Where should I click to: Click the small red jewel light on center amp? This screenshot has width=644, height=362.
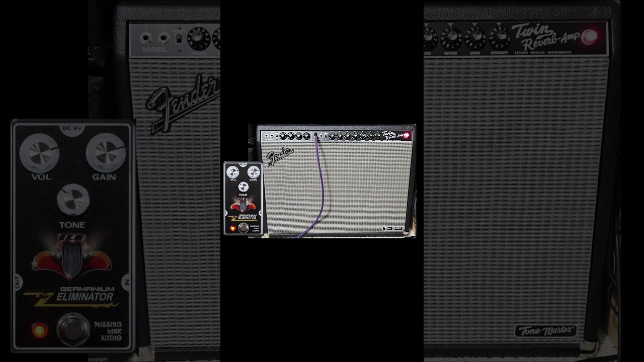click(x=407, y=135)
